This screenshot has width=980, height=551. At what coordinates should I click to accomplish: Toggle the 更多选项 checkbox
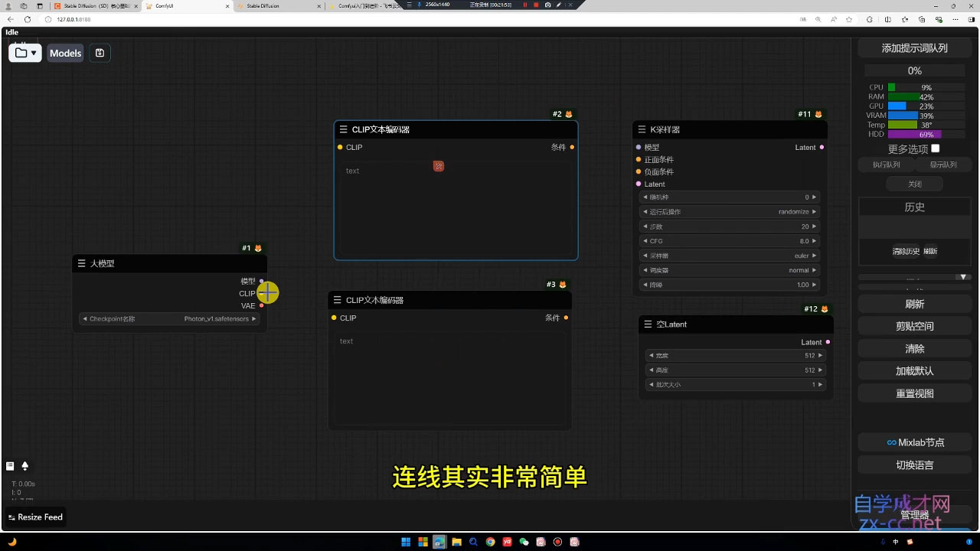click(935, 148)
